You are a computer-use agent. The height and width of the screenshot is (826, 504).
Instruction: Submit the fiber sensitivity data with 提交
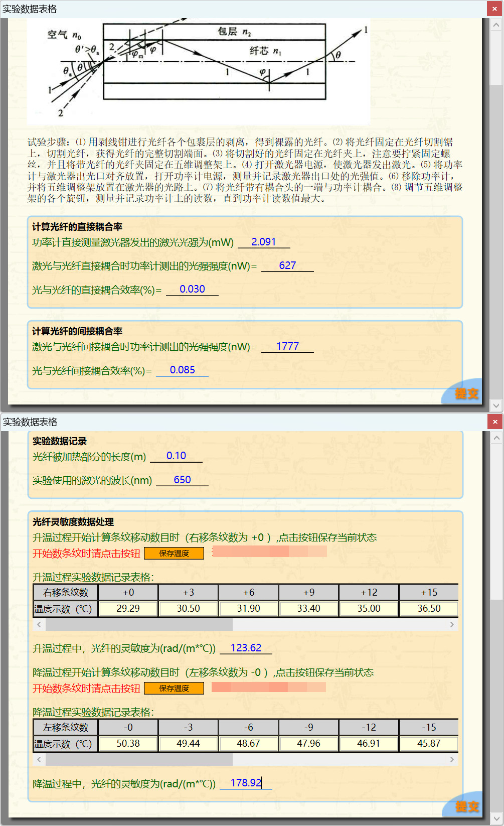[466, 806]
